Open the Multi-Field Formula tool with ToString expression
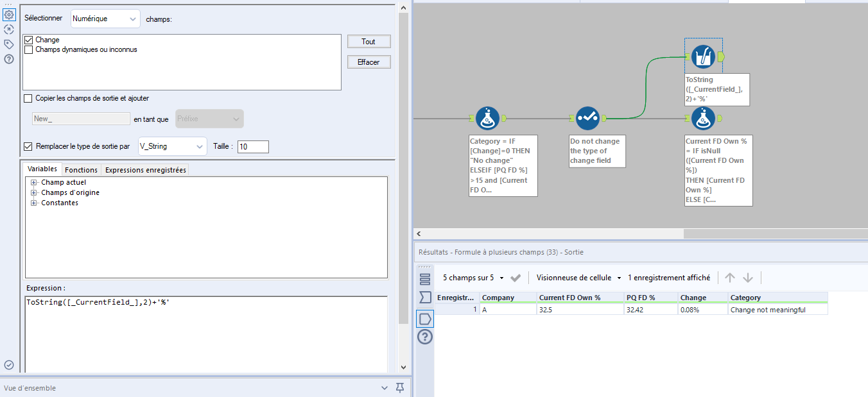The image size is (868, 397). (703, 56)
